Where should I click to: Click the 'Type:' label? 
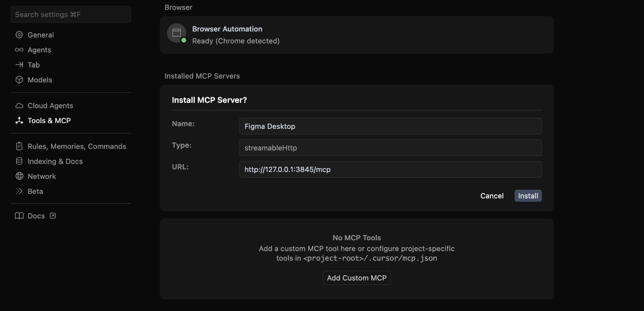tap(182, 145)
